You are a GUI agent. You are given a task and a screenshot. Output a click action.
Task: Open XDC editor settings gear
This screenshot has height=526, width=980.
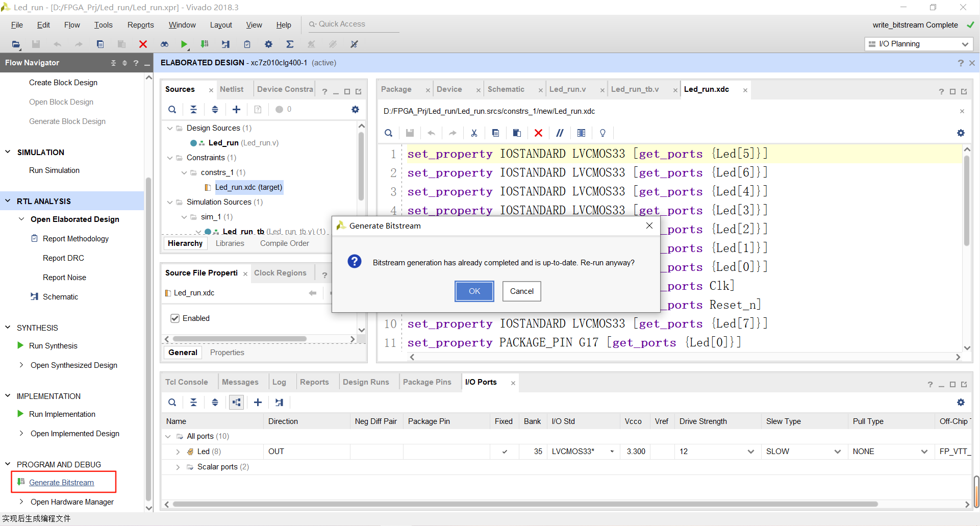(961, 133)
